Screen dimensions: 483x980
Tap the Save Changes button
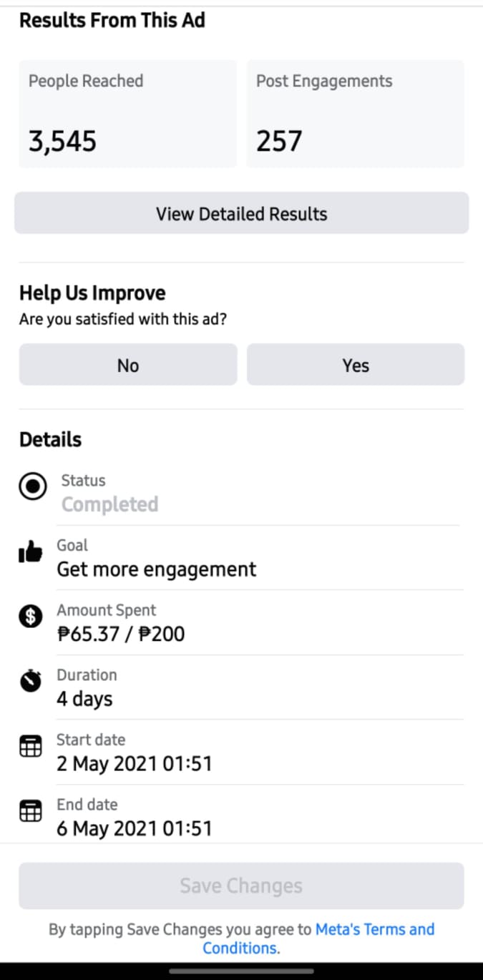click(x=241, y=886)
